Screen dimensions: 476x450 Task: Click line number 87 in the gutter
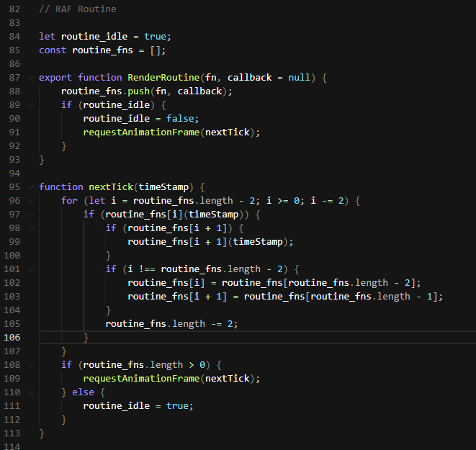(x=14, y=78)
